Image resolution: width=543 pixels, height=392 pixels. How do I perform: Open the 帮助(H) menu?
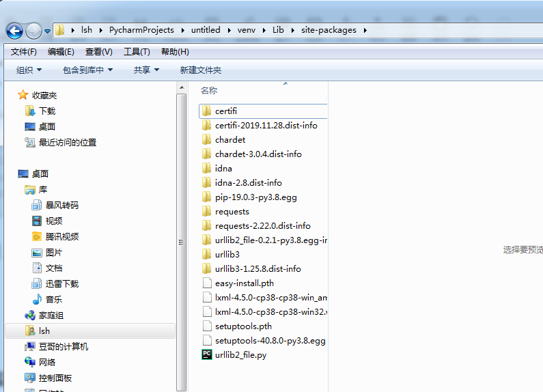[175, 52]
